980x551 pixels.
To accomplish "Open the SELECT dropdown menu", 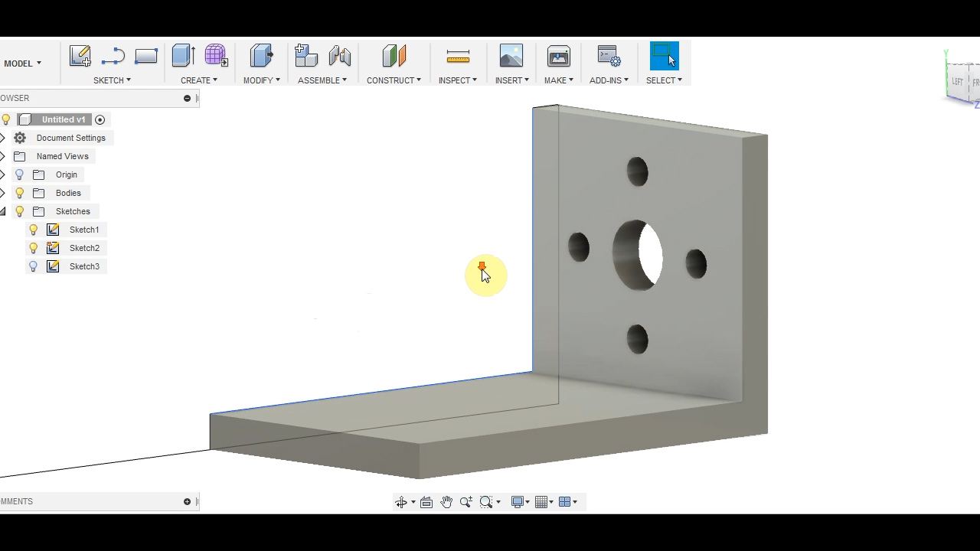I will click(x=664, y=80).
